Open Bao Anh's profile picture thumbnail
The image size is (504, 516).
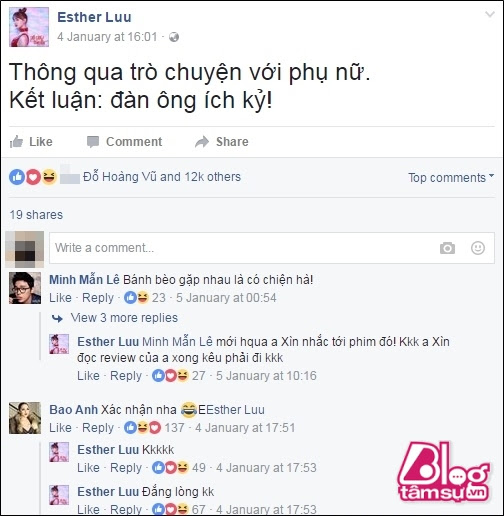(25, 418)
